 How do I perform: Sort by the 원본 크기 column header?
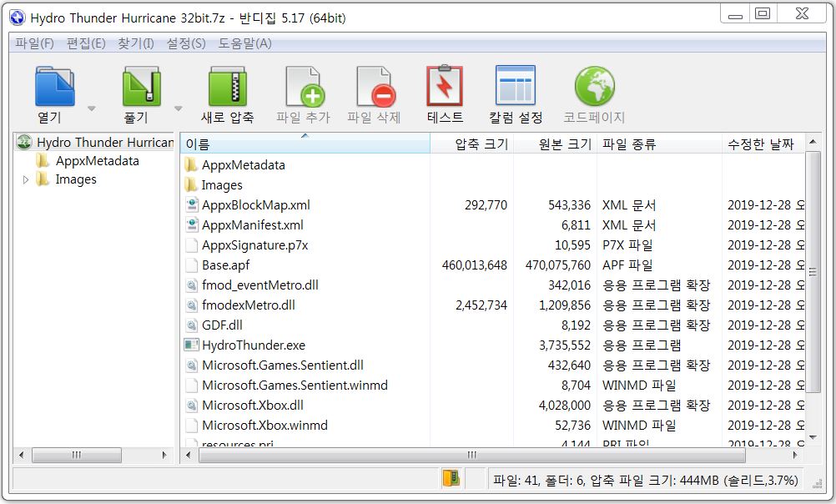pos(555,144)
